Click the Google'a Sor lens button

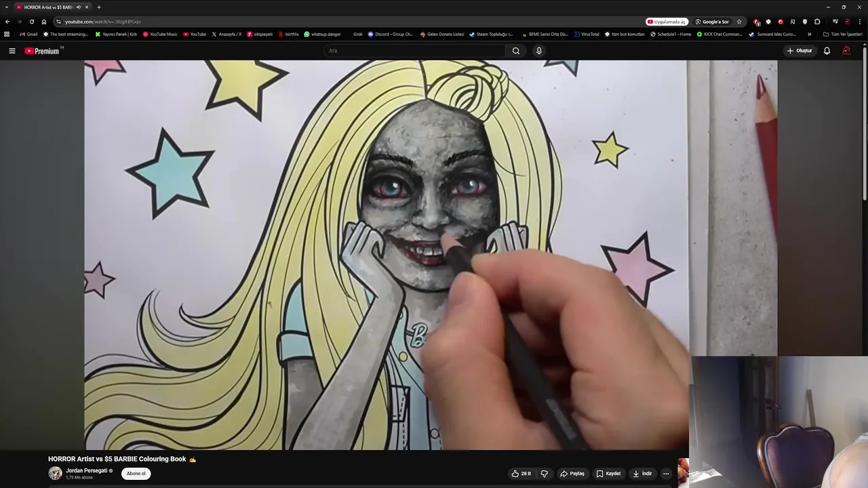(712, 22)
